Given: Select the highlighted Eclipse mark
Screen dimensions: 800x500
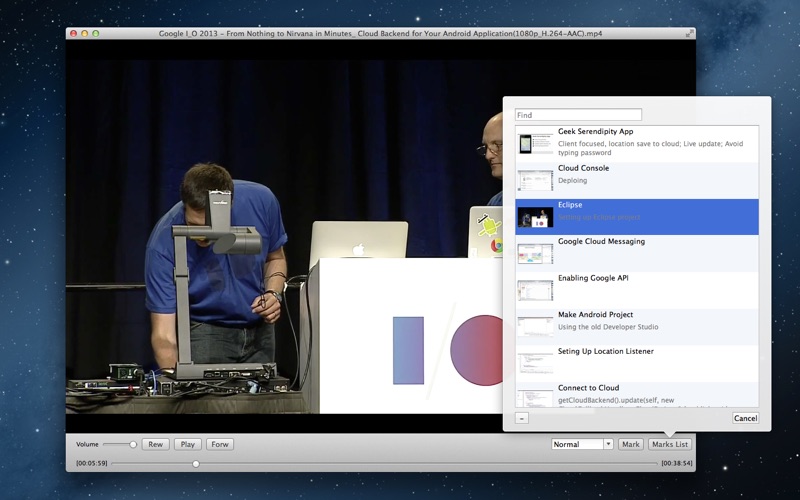Looking at the screenshot, I should click(637, 217).
